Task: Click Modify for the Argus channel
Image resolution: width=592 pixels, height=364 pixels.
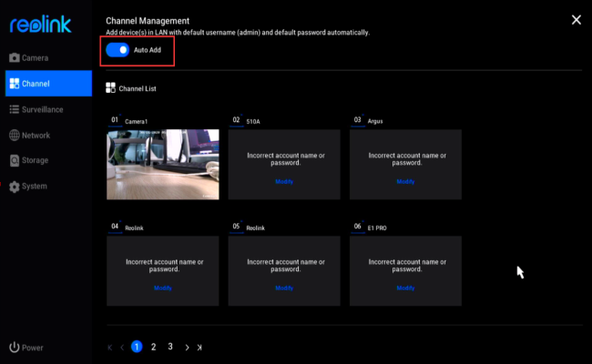Action: (405, 181)
